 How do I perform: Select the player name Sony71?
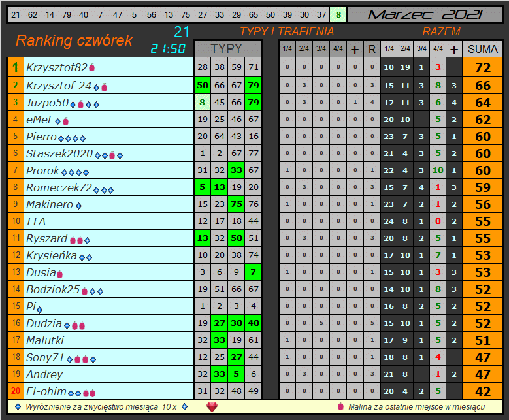(x=45, y=357)
